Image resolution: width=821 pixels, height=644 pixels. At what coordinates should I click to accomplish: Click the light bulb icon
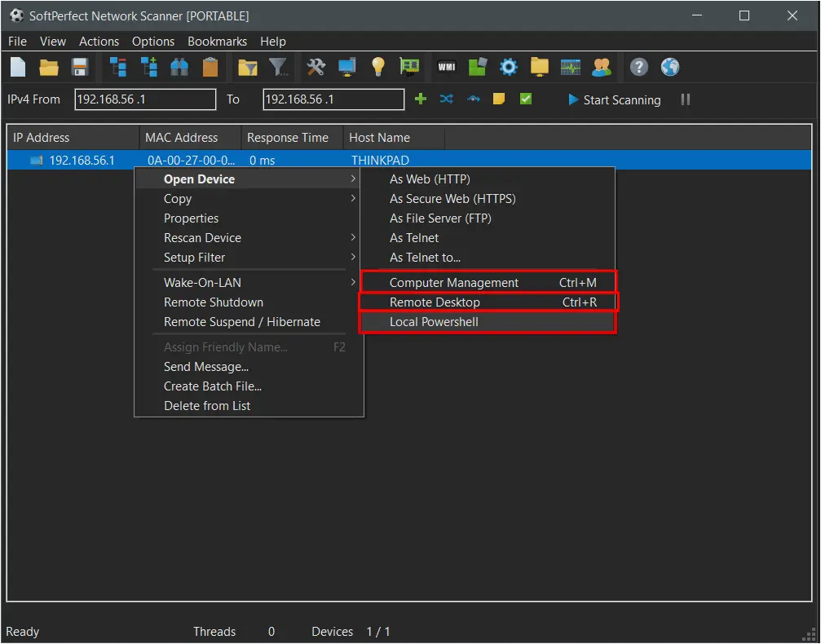click(x=378, y=67)
